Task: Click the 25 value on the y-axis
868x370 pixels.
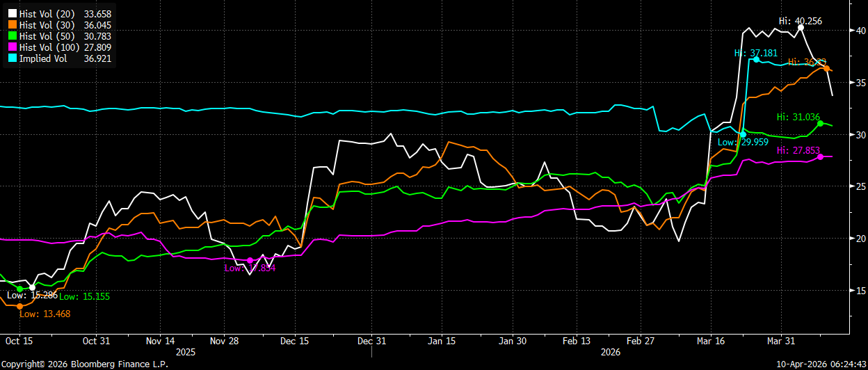Action: click(860, 186)
